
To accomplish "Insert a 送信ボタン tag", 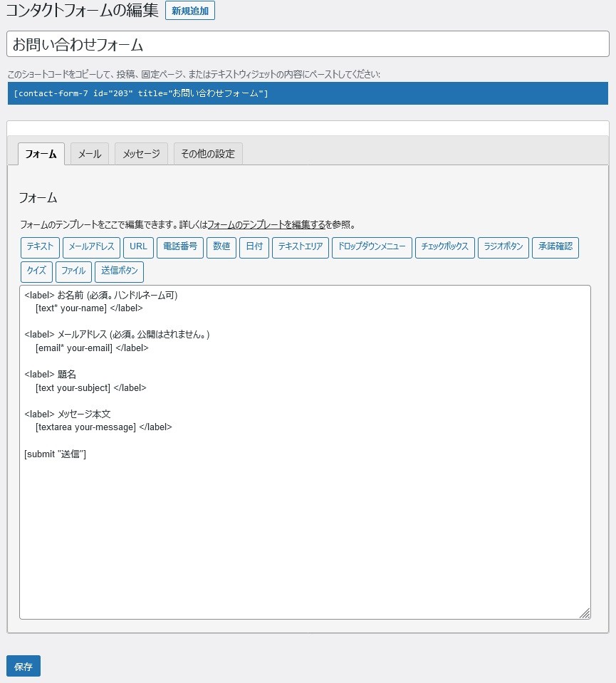I will [x=120, y=272].
